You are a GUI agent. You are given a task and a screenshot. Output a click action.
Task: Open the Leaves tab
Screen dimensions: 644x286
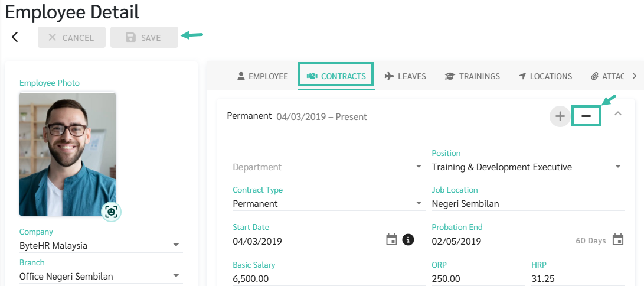(406, 76)
